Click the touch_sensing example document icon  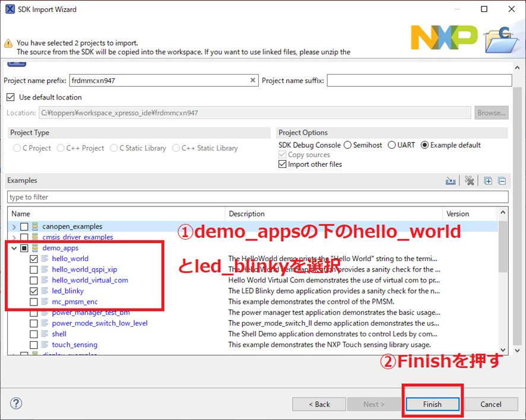[x=45, y=344]
